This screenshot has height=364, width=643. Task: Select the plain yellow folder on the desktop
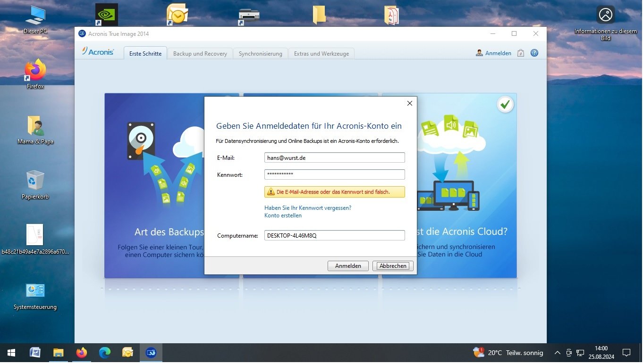[319, 15]
